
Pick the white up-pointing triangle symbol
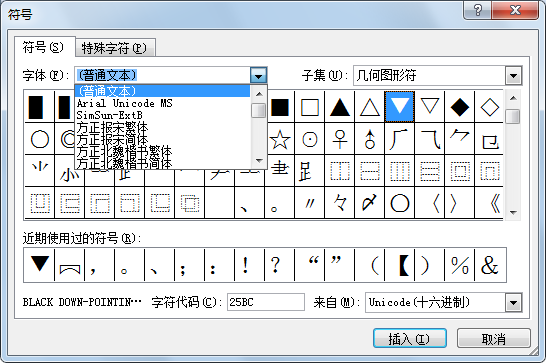pos(369,107)
